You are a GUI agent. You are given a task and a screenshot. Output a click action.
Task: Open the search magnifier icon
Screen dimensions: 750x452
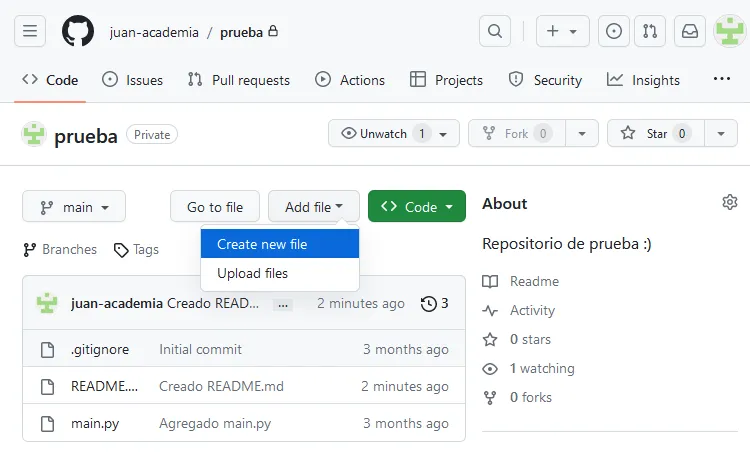[494, 32]
